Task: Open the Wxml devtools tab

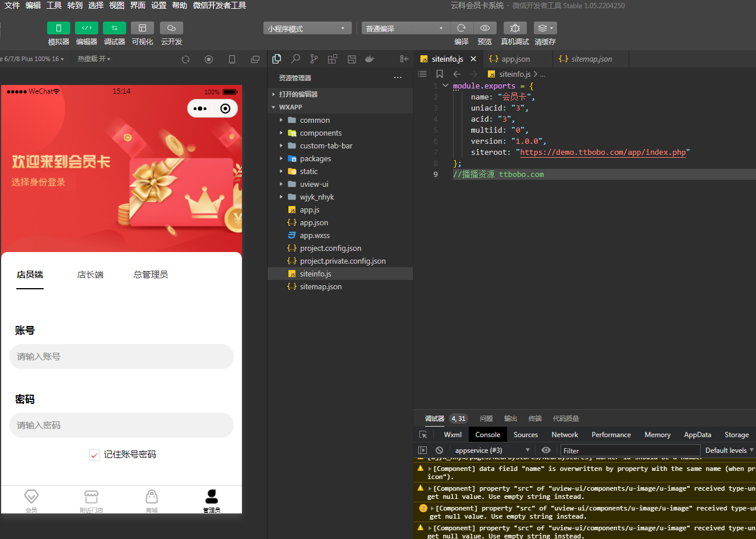Action: click(452, 435)
